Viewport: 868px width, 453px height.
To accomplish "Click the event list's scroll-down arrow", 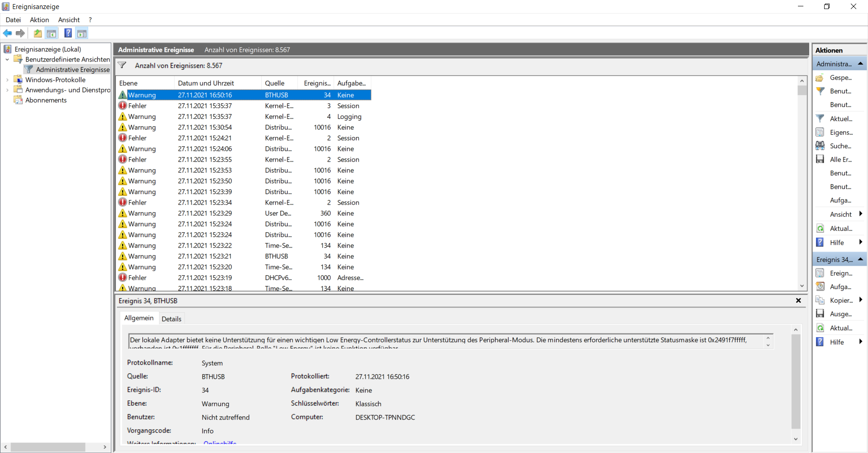I will (x=802, y=286).
